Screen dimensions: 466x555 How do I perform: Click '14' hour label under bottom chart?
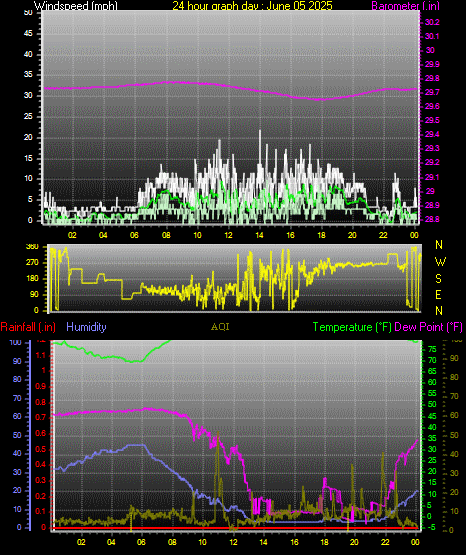[x=263, y=542]
